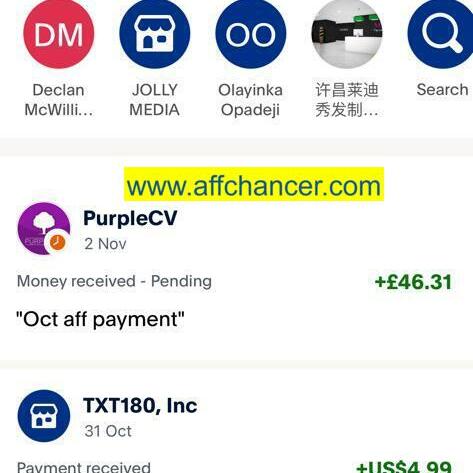Image resolution: width=473 pixels, height=473 pixels.
Task: Select the 许昌莱迪秀发制 contact label
Action: tap(347, 100)
